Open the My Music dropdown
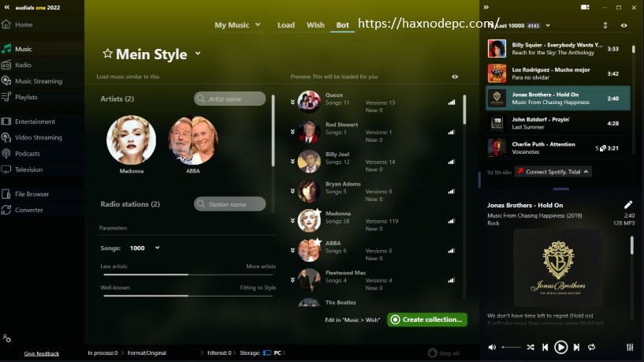This screenshot has height=362, width=644. point(237,24)
